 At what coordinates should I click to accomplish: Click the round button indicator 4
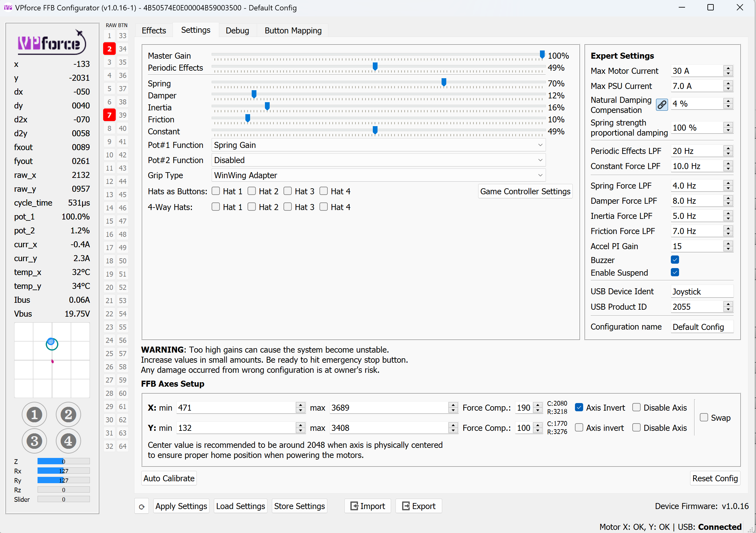[68, 441]
